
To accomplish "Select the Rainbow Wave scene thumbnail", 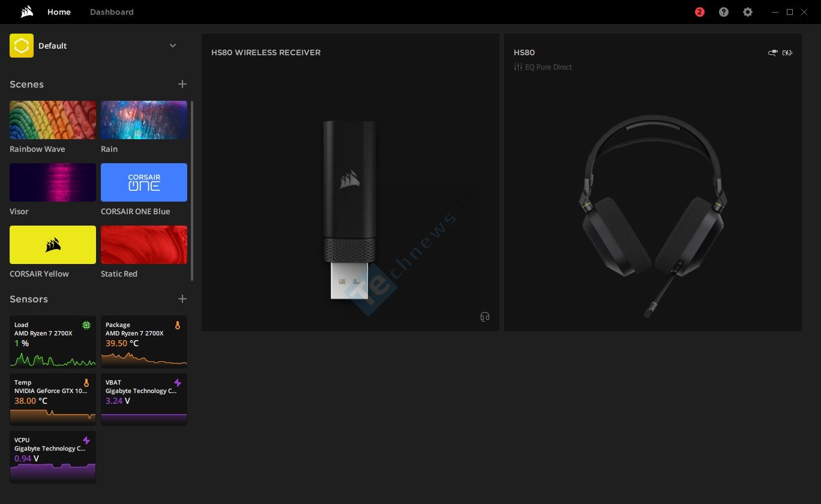I will (53, 120).
